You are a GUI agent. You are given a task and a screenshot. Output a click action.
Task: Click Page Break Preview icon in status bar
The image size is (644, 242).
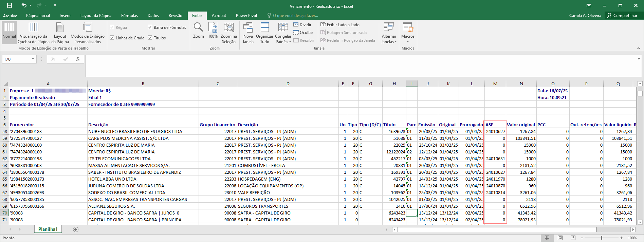pos(573,238)
